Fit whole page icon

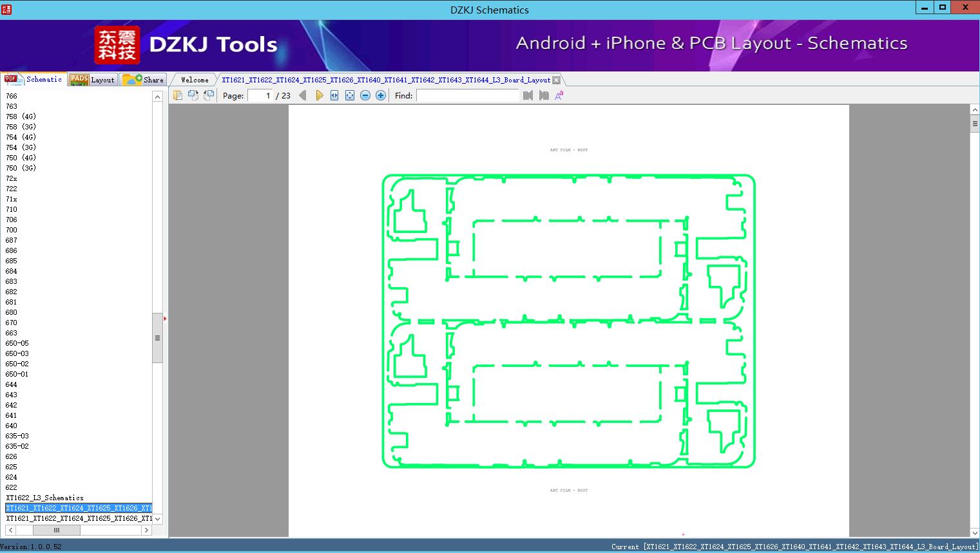click(350, 95)
